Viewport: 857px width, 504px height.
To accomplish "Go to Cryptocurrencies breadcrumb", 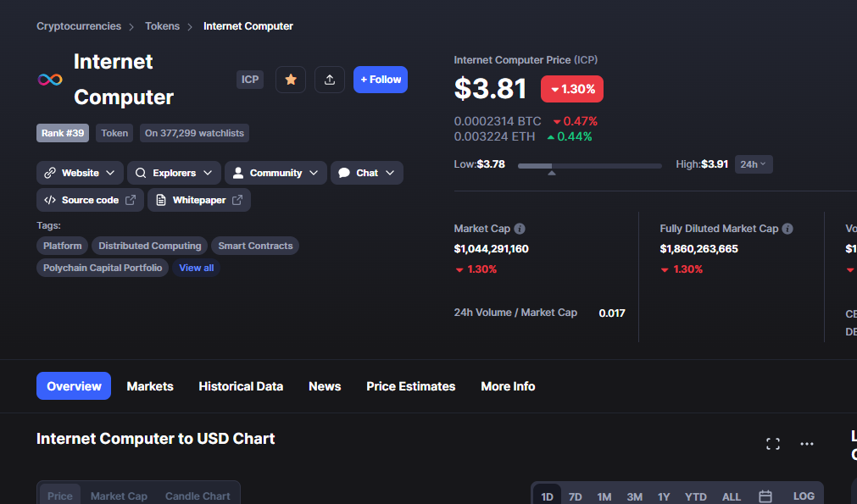I will pyautogui.click(x=79, y=26).
